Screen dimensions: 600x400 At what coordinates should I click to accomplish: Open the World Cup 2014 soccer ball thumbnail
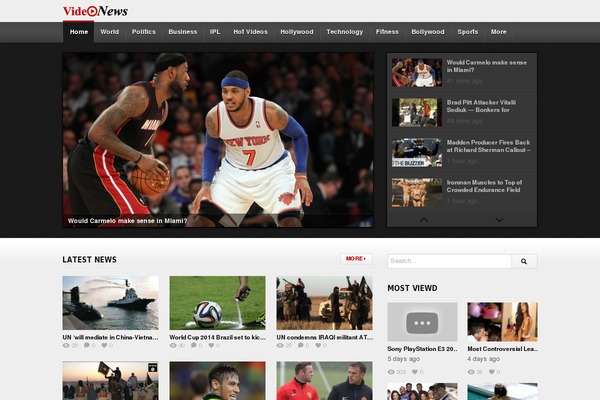point(217,303)
